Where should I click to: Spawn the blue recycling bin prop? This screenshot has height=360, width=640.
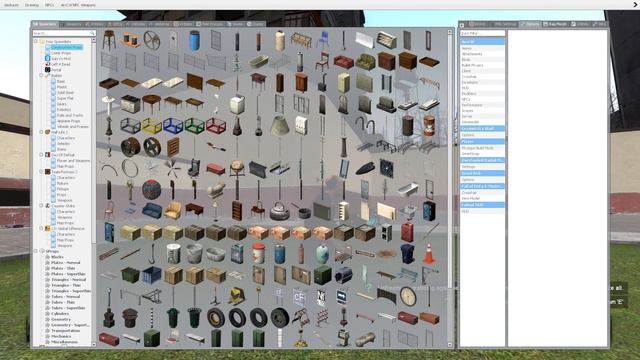(x=407, y=254)
